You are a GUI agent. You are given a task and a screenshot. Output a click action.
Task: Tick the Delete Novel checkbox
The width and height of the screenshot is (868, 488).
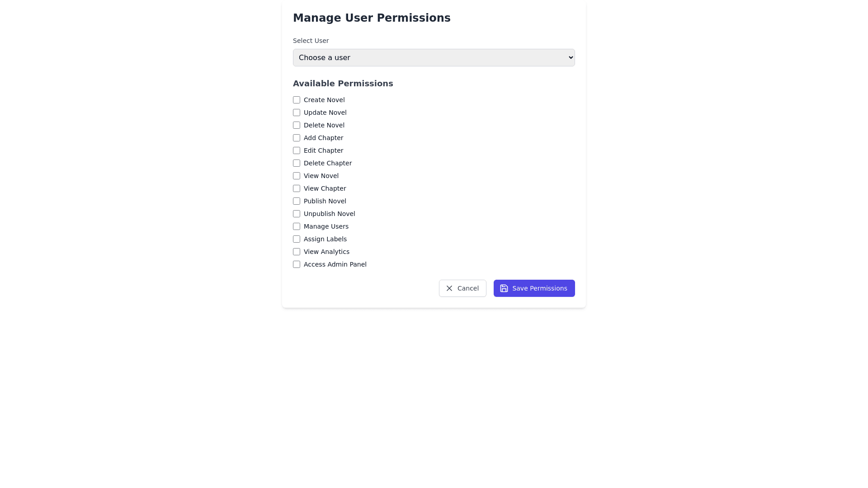[x=297, y=125]
